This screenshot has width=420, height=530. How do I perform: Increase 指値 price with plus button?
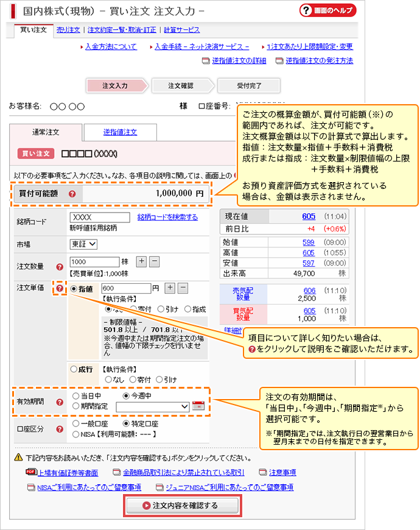click(170, 288)
